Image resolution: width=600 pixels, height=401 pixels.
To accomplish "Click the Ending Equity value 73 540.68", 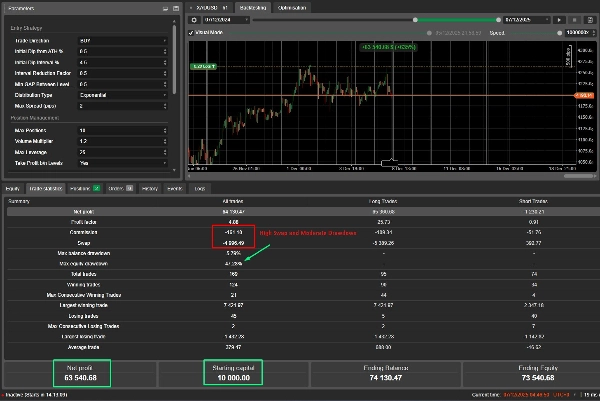I will pos(538,378).
